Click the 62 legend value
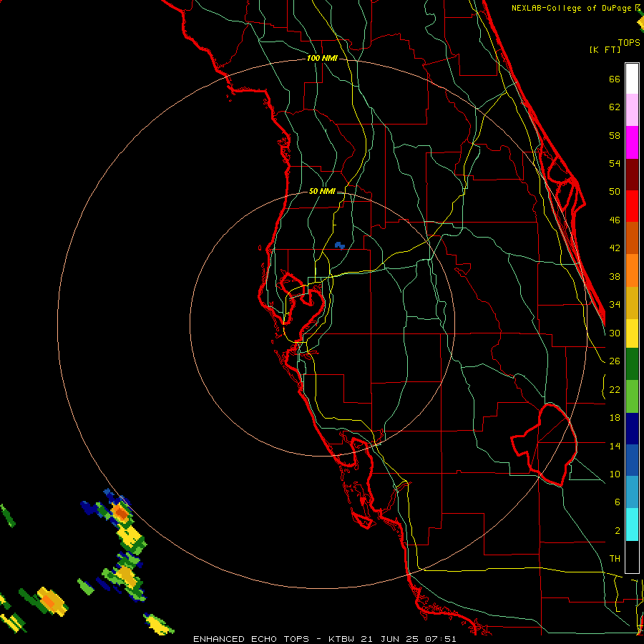 pos(615,107)
